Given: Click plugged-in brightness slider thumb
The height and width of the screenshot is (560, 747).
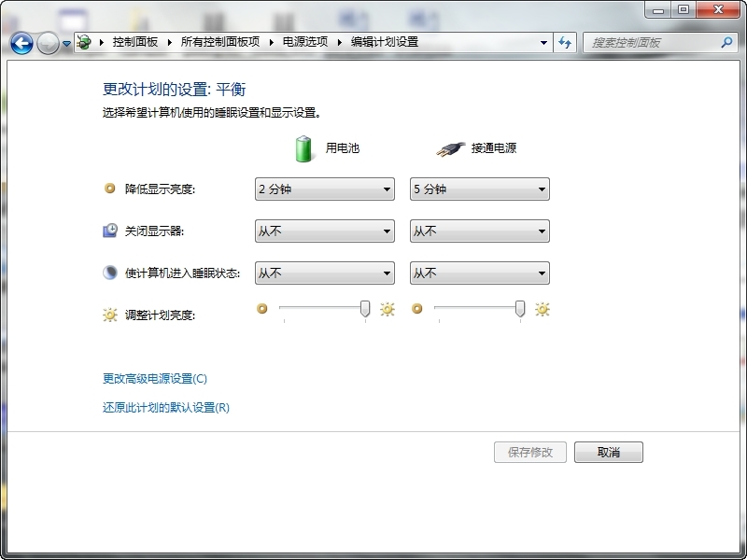Looking at the screenshot, I should (x=520, y=309).
